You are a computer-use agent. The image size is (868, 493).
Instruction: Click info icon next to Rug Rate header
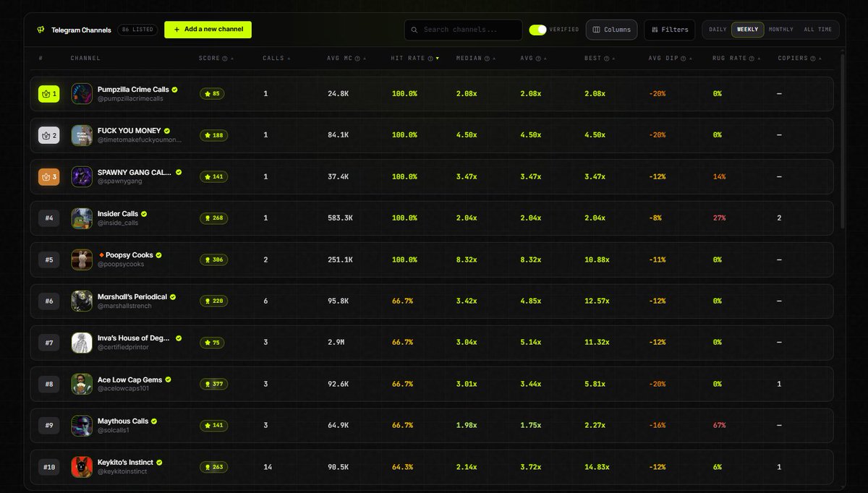pos(752,59)
